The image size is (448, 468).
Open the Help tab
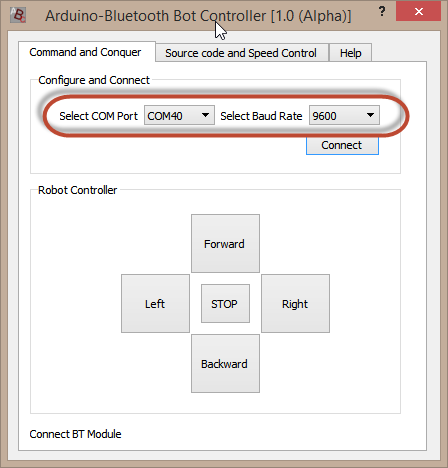[350, 53]
